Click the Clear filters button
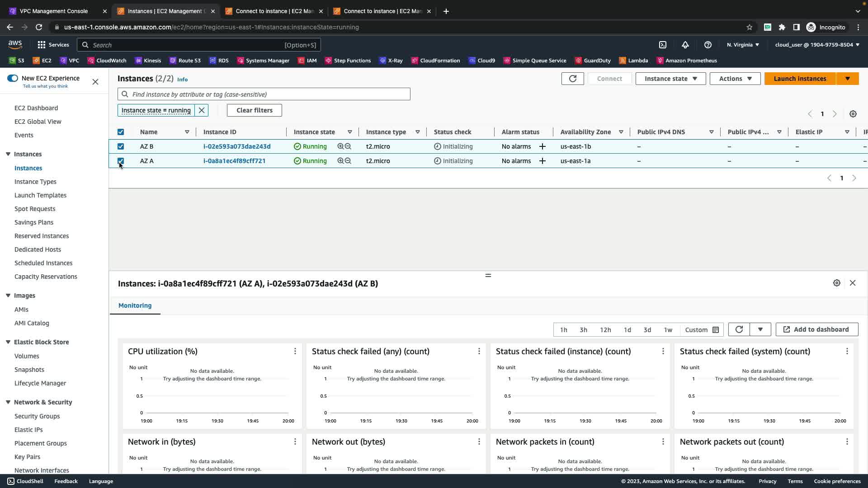Image resolution: width=868 pixels, height=488 pixels. tap(254, 110)
